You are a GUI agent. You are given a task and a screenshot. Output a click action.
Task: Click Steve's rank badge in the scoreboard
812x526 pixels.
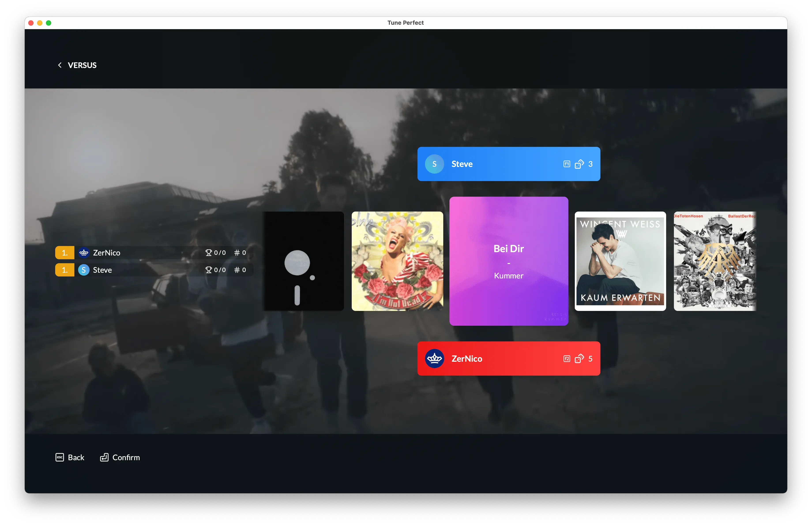coord(64,270)
